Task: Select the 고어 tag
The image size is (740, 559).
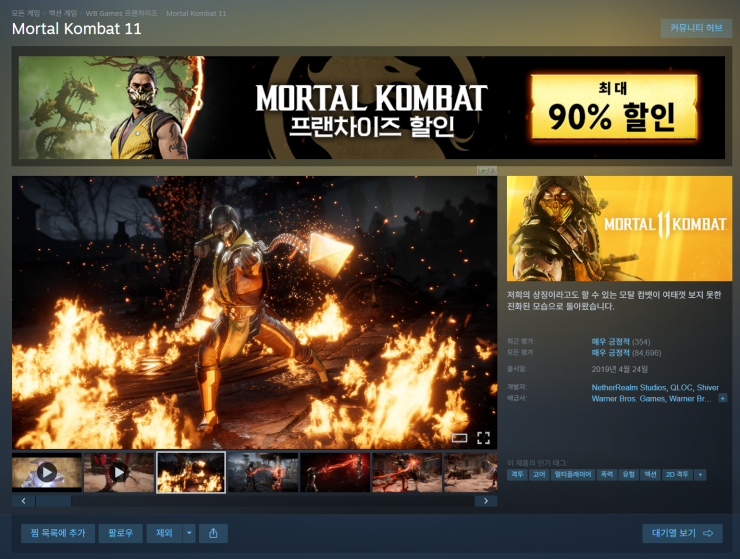Action: point(538,474)
